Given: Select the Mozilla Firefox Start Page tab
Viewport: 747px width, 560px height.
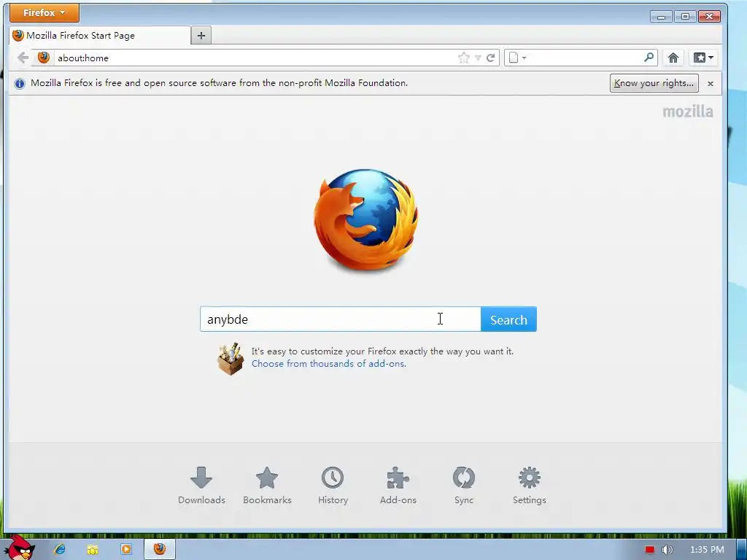Looking at the screenshot, I should [x=100, y=35].
